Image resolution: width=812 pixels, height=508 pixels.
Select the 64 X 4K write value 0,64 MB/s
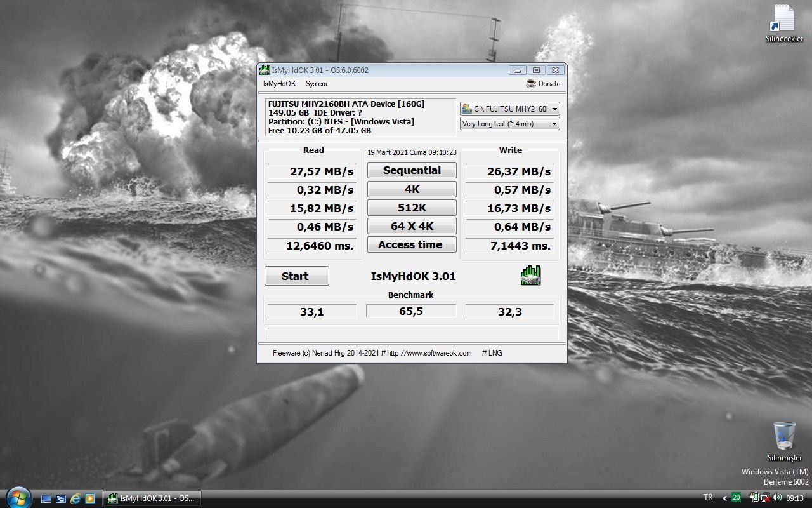click(x=510, y=227)
